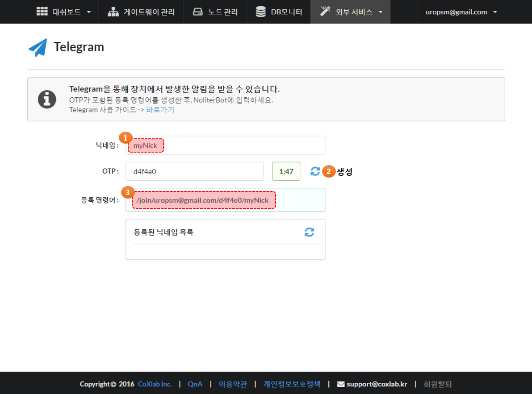Click the dashboard grid icon
This screenshot has height=394, width=532.
tap(42, 12)
